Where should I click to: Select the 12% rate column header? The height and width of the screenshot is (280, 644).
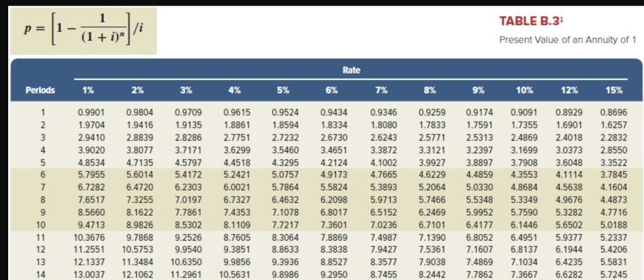point(569,90)
